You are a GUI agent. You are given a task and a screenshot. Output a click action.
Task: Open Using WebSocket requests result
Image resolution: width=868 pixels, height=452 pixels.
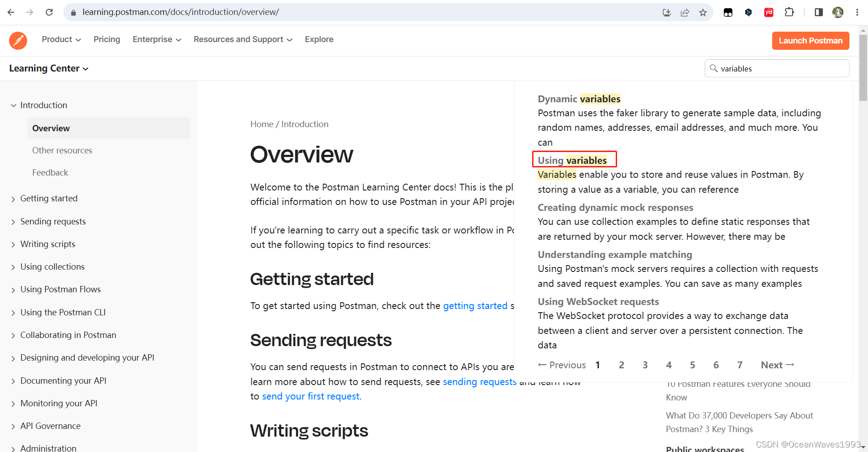point(598,301)
